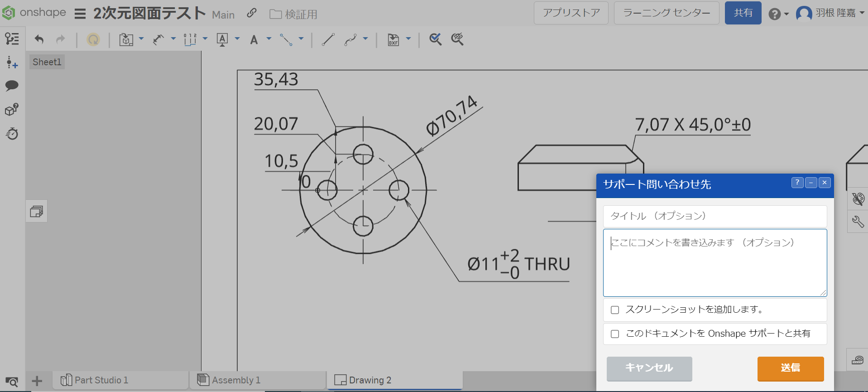Click the Undo arrow
The width and height of the screenshot is (868, 392).
tap(39, 39)
